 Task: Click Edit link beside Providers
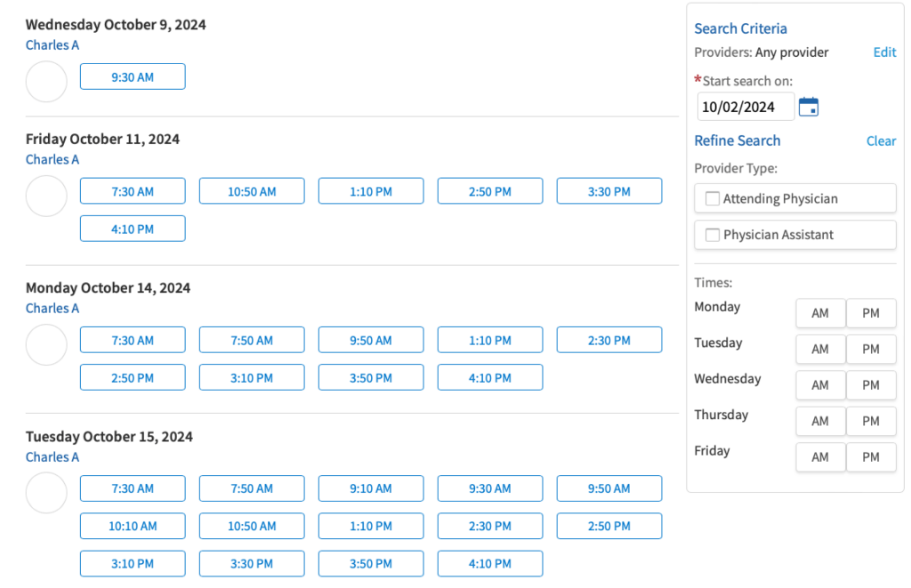tap(884, 52)
